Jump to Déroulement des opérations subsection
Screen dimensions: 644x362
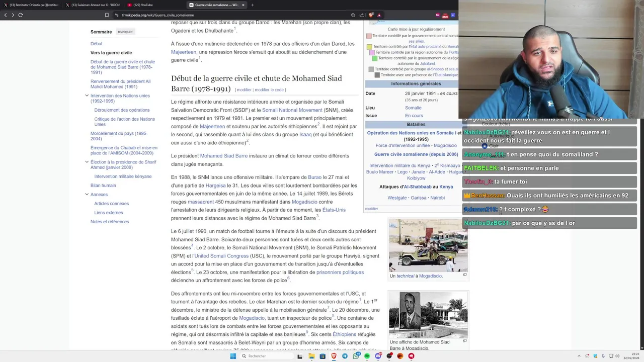[122, 110]
